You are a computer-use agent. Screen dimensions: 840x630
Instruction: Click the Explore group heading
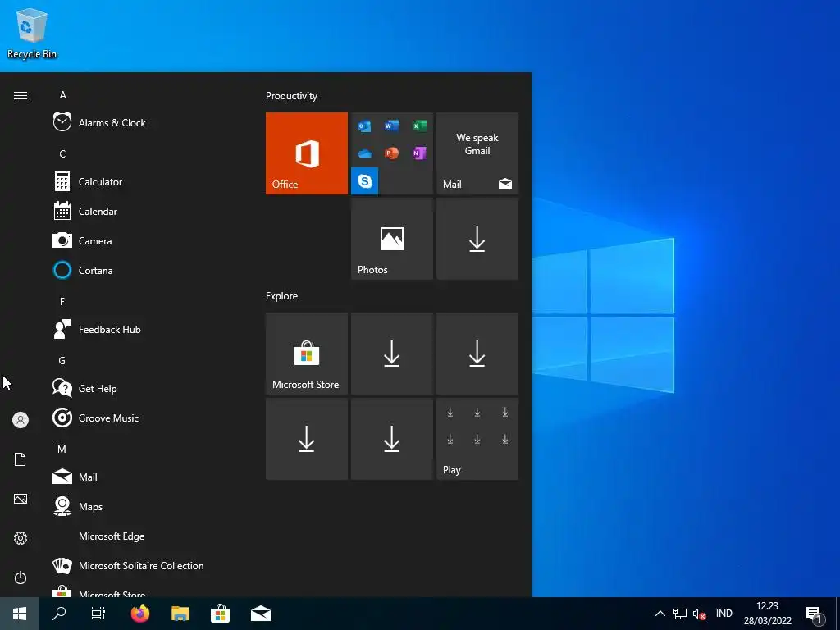[x=282, y=295]
